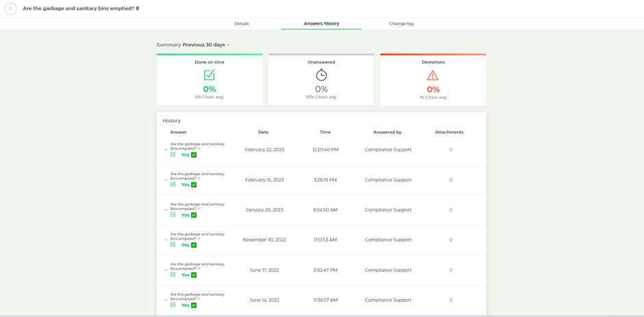Viewport: 644px width, 317px height.
Task: Click the Attachments column header
Action: pos(449,132)
